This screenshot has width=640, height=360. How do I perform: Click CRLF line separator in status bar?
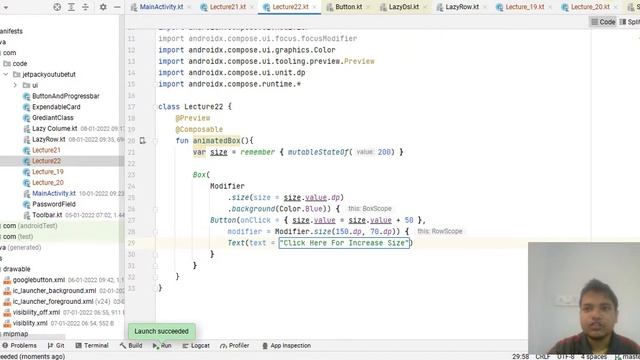click(x=543, y=356)
